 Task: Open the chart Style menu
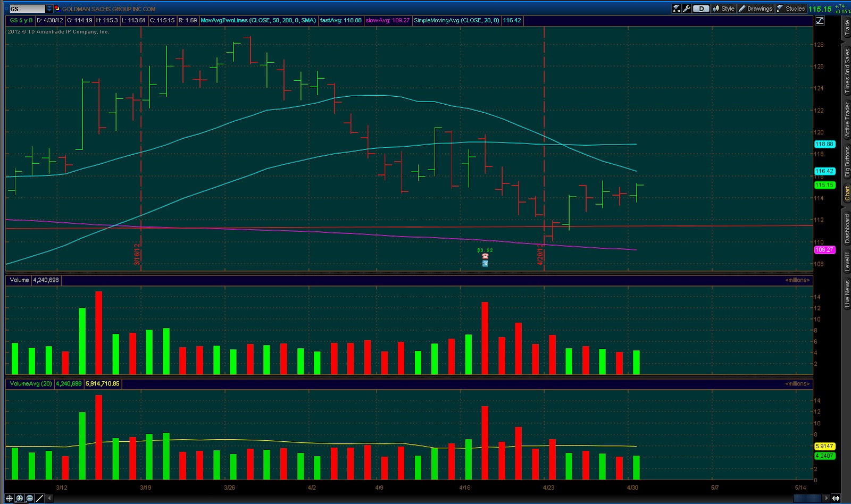tap(723, 9)
